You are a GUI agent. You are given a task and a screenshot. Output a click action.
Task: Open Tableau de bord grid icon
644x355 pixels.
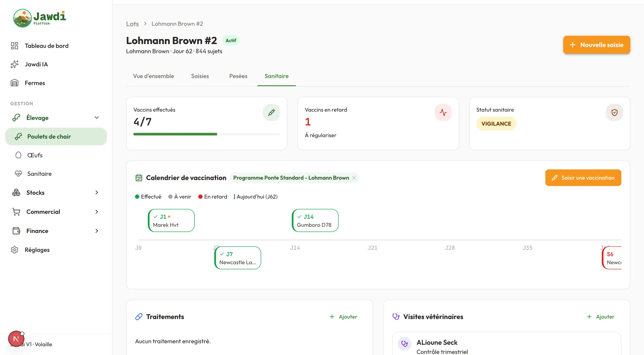(14, 46)
